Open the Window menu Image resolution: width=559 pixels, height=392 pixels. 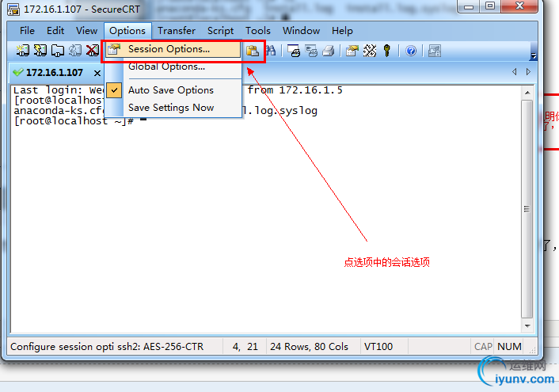[x=301, y=31]
